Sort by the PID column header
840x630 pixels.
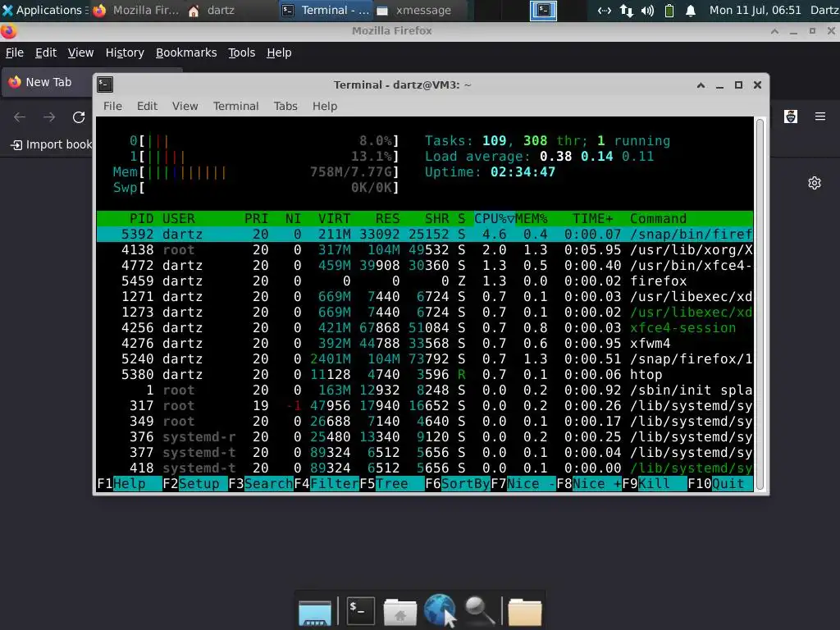[x=141, y=218]
